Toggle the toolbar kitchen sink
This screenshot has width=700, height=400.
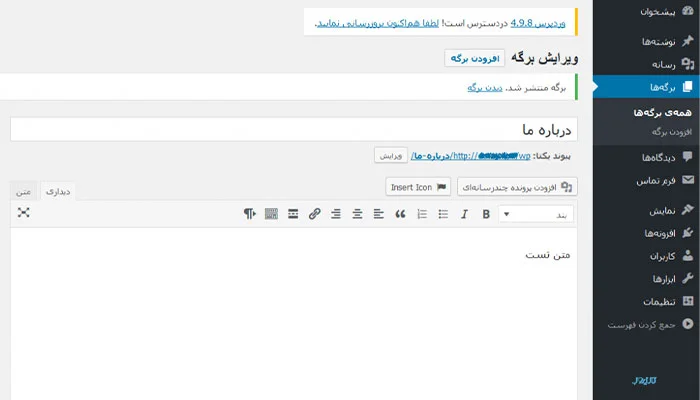pos(271,214)
